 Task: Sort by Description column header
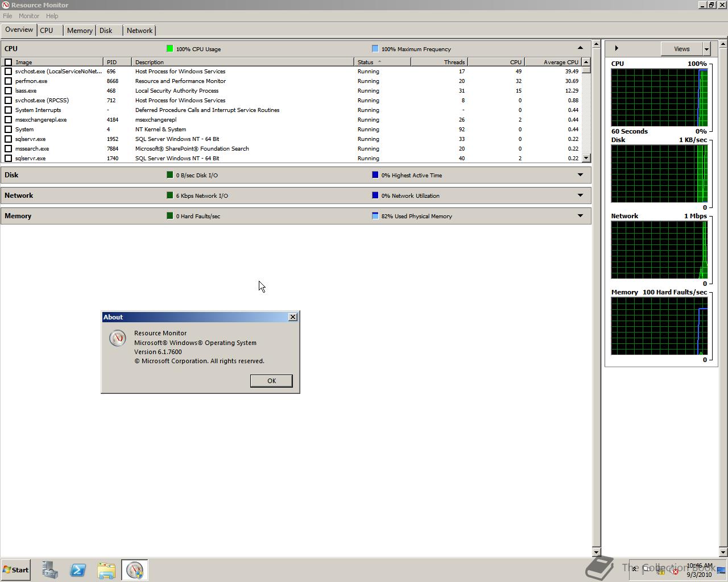[x=243, y=62]
